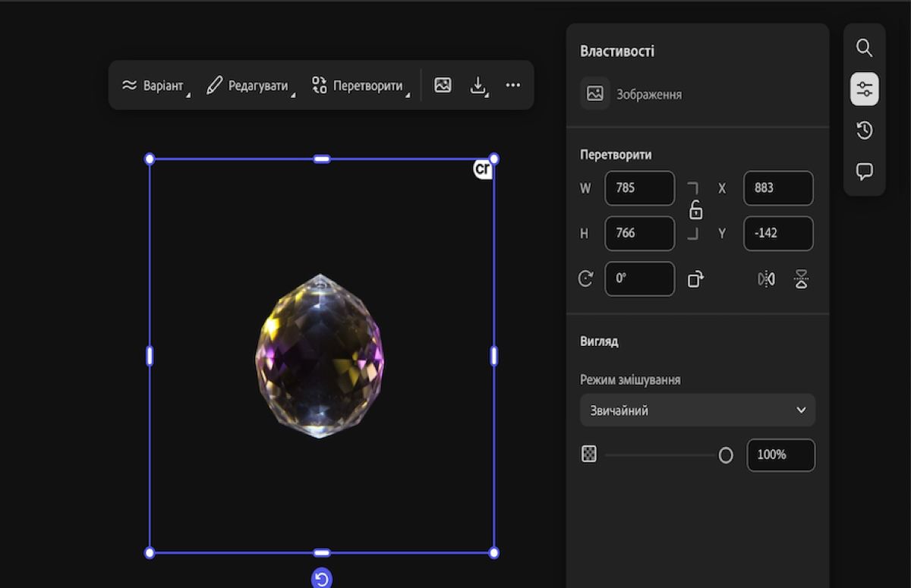Viewport: 911px width, 588px height.
Task: Open the three-dots more options menu
Action: [513, 85]
